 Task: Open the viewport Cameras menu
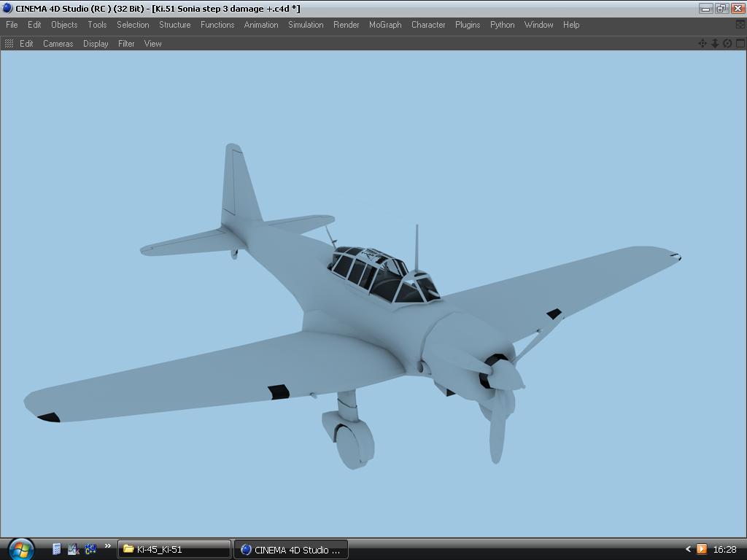tap(58, 44)
